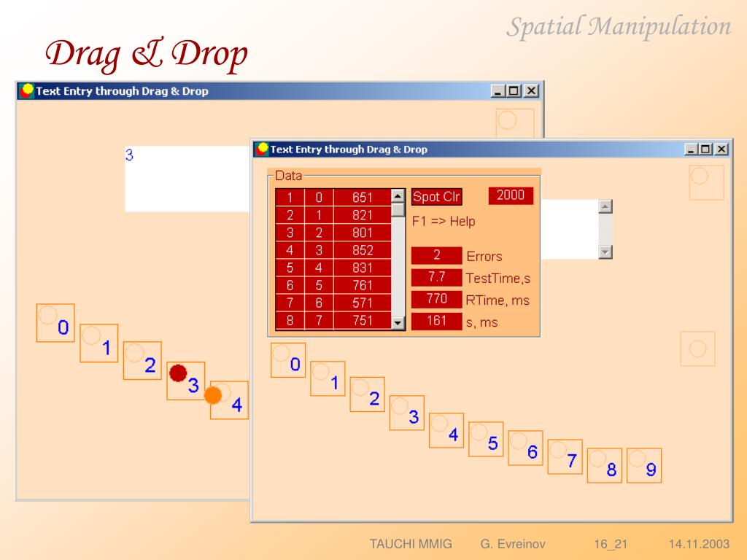Minimize the back Text Entry window
The image size is (747, 560).
[498, 90]
